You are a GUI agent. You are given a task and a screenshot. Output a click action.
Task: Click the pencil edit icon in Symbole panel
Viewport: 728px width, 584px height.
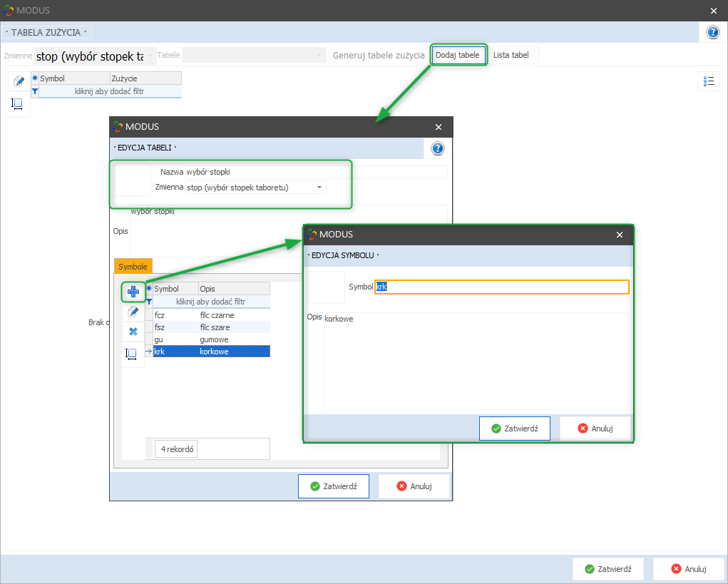coord(133,312)
